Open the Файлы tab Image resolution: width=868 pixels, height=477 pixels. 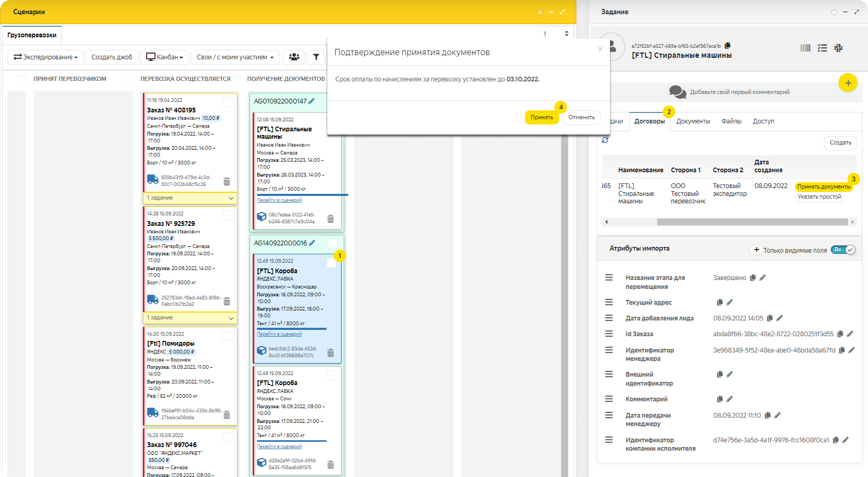(x=731, y=121)
